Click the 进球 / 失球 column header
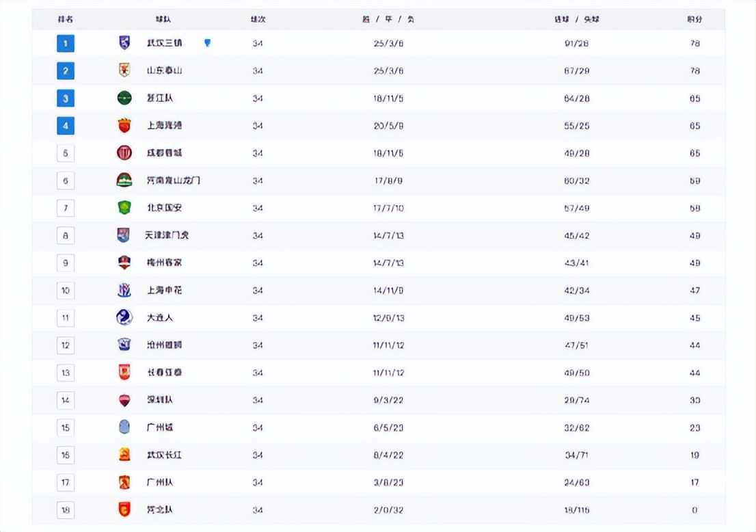The height and width of the screenshot is (532, 756). click(571, 19)
